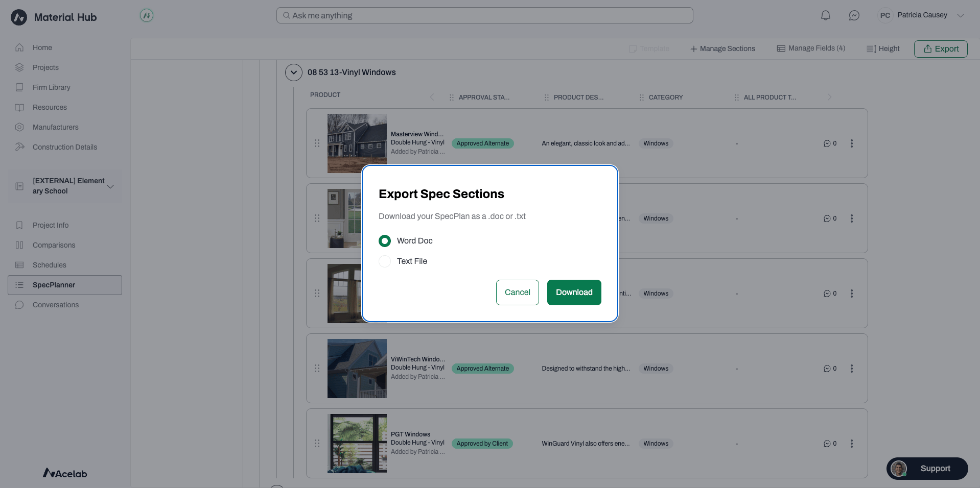The width and height of the screenshot is (980, 488).
Task: Click the Ask me anything search field
Action: 484,15
